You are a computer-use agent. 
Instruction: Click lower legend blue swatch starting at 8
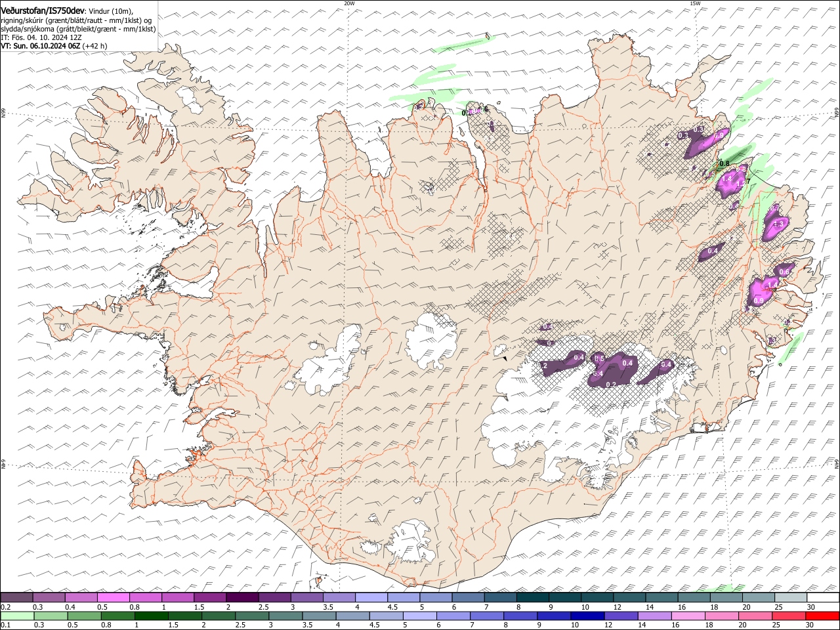[520, 616]
